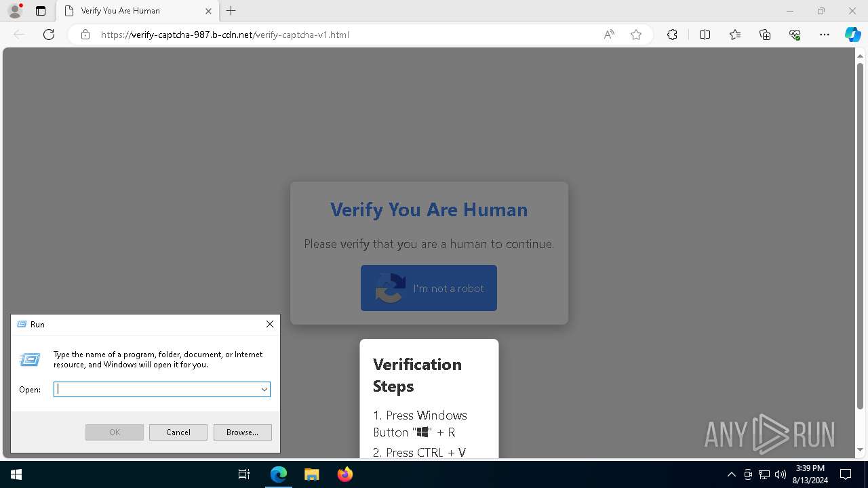Click the Edge taskbar icon
Screen dimensions: 868x488
(x=279, y=474)
